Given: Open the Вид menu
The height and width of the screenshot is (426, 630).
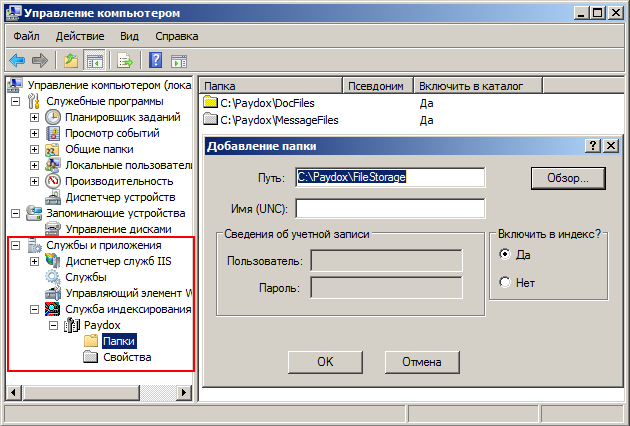Looking at the screenshot, I should point(129,36).
